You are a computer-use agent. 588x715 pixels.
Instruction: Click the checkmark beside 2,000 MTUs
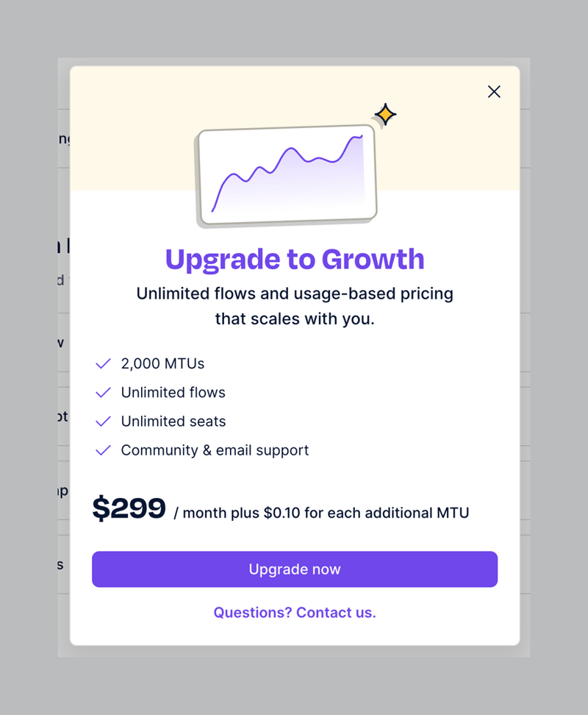coord(103,363)
